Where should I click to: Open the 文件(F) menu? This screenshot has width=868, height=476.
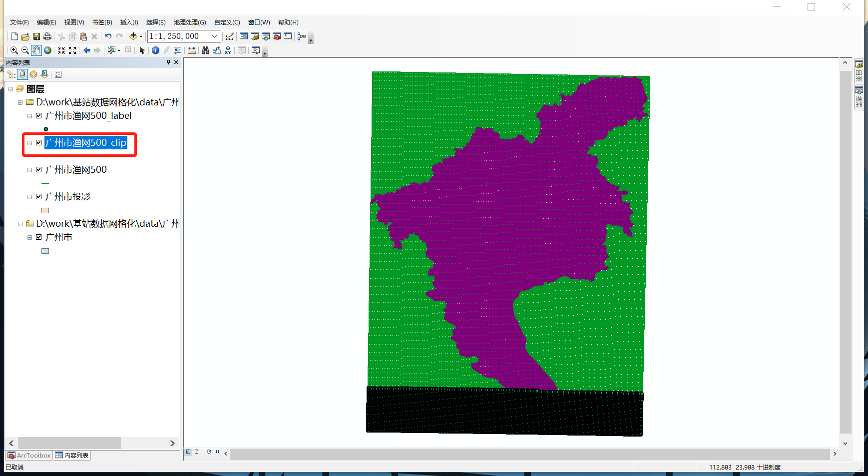(x=19, y=22)
